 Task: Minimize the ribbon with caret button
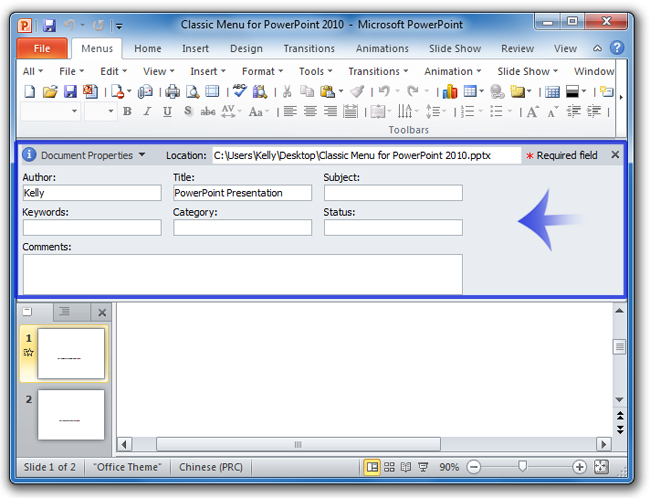tap(597, 49)
